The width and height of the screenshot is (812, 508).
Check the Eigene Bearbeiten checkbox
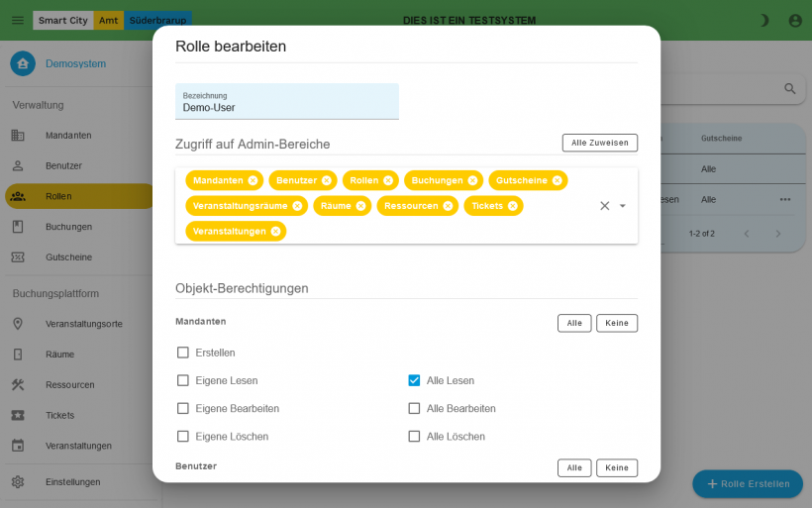click(x=183, y=408)
